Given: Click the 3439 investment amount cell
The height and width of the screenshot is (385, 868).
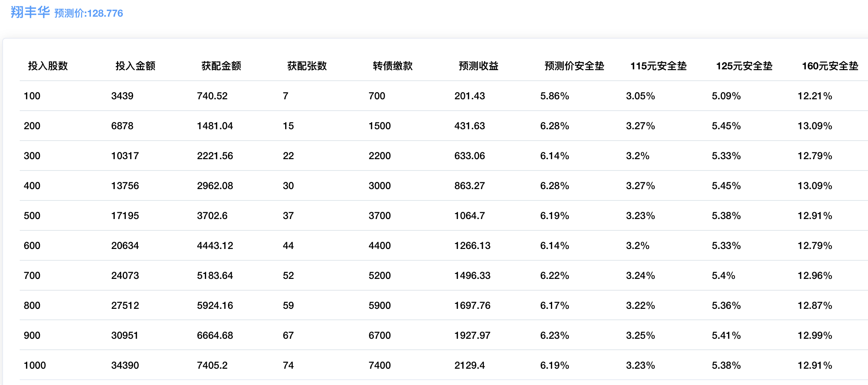Looking at the screenshot, I should coord(122,96).
